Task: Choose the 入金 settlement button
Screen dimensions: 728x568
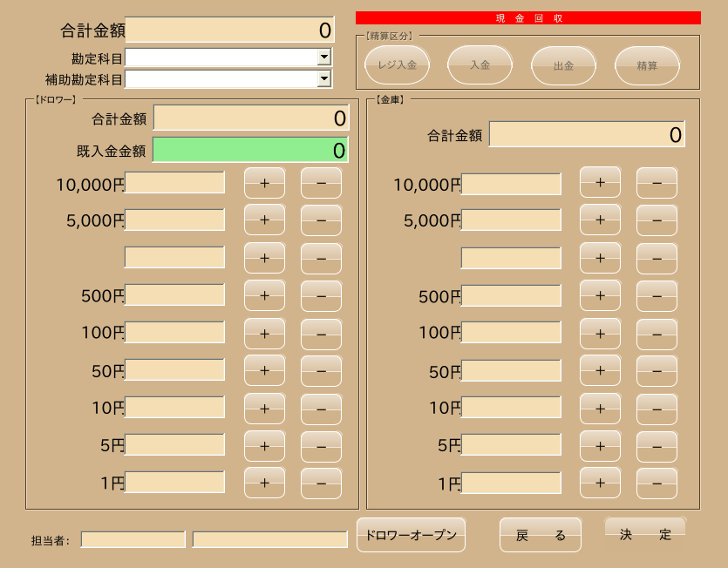Action: [480, 65]
